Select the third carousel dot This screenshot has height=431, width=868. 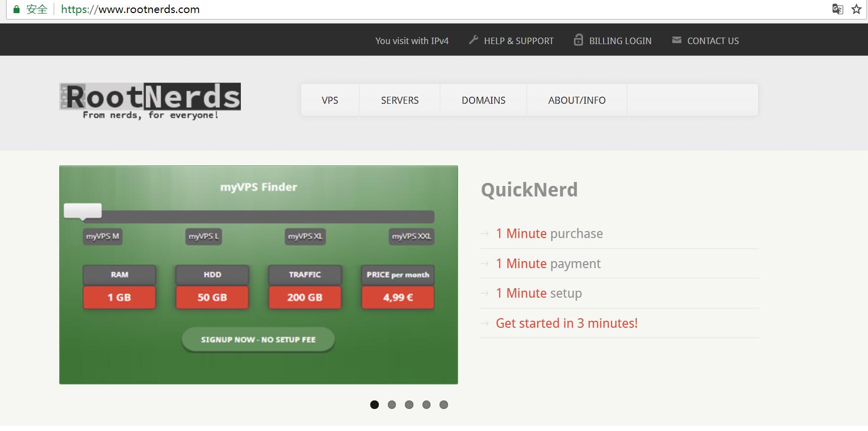point(409,404)
